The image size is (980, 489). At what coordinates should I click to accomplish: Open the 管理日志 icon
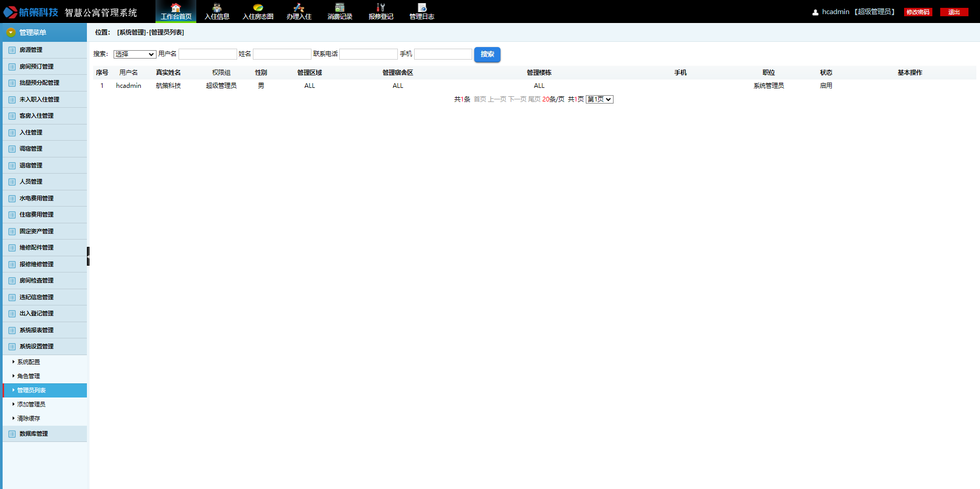click(x=422, y=7)
